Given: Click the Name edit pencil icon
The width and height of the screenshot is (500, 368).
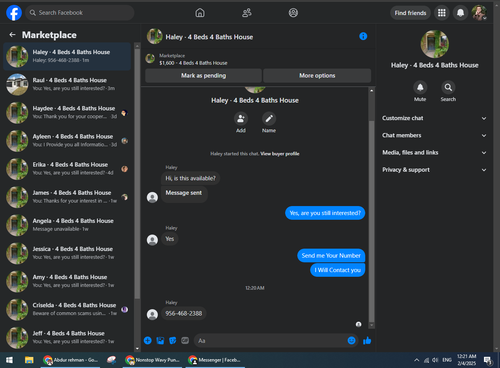Looking at the screenshot, I should coord(269,119).
